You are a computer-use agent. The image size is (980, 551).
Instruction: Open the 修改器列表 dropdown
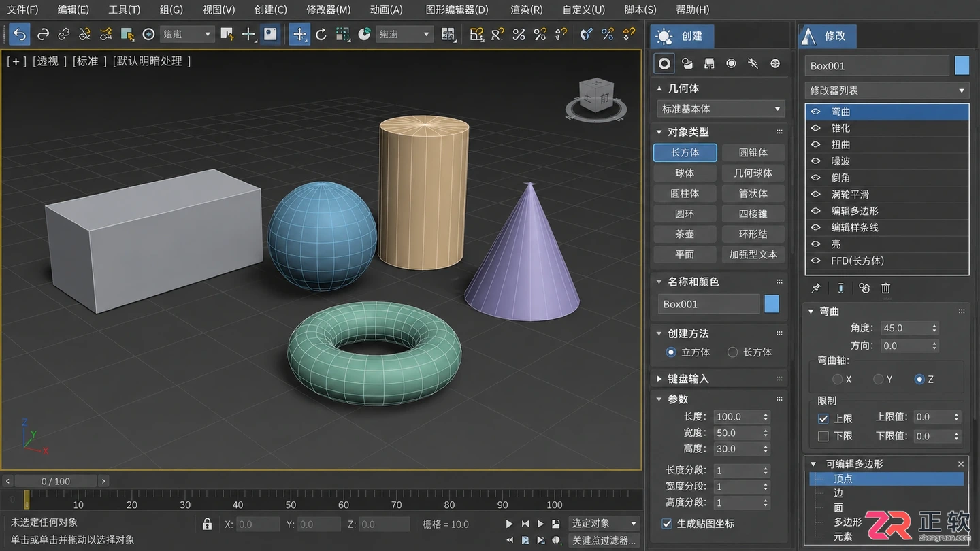(x=887, y=90)
